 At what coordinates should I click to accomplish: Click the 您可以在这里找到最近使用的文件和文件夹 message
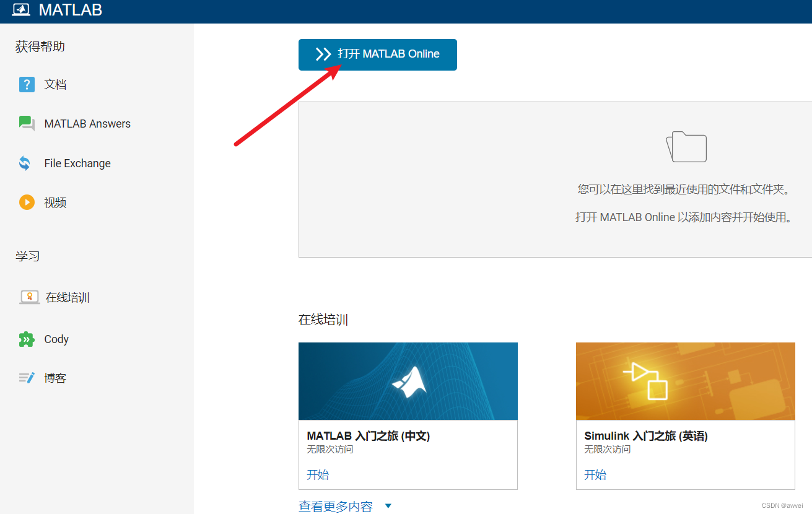685,189
